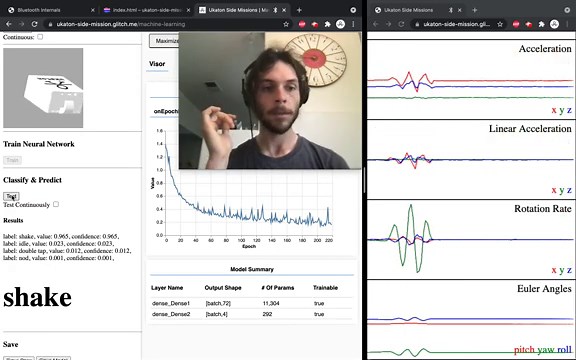576x360 pixels.
Task: Open the red ABP extension in right window
Action: (x=516, y=24)
